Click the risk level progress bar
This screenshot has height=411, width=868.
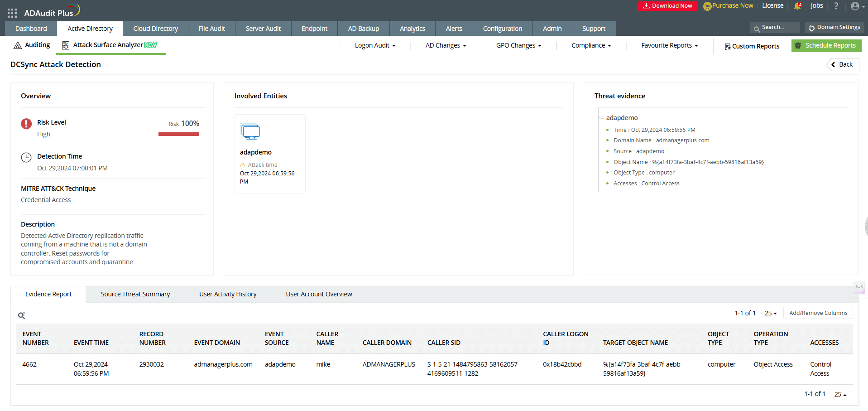click(x=179, y=134)
